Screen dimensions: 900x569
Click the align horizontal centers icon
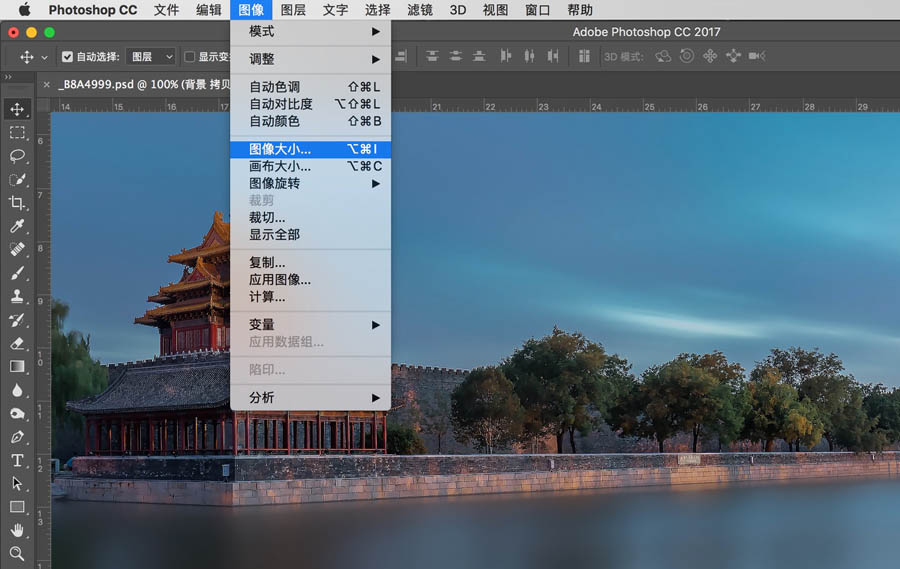pos(529,56)
